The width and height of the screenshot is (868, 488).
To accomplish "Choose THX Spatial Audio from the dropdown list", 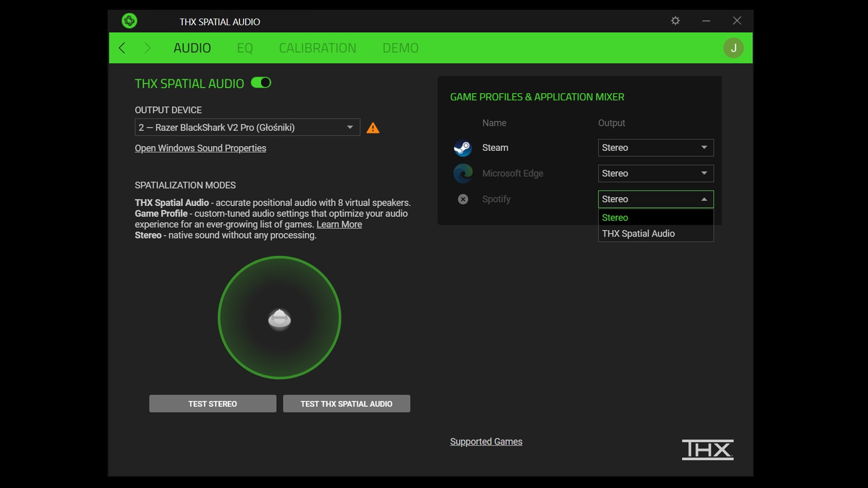I will (656, 234).
